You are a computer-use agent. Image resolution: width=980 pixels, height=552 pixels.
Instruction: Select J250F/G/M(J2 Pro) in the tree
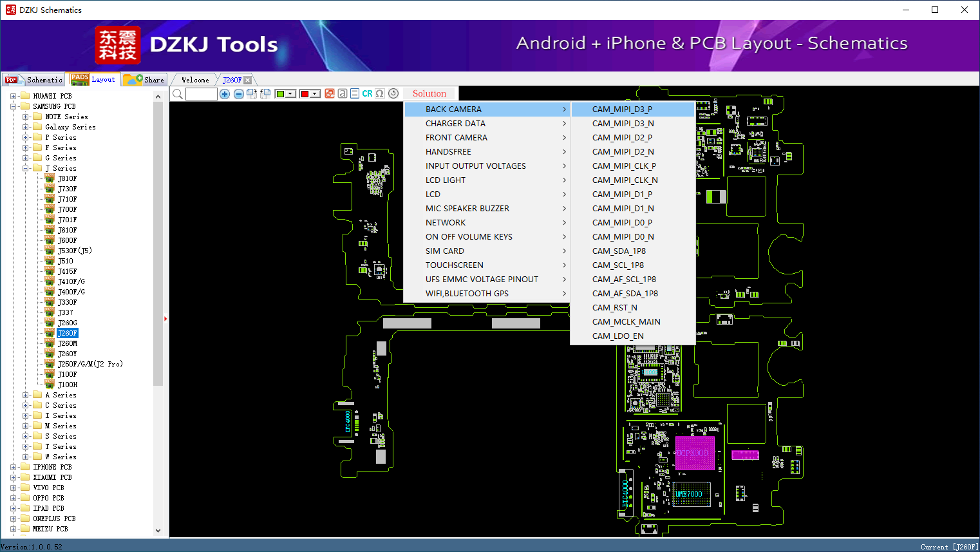[x=90, y=364]
